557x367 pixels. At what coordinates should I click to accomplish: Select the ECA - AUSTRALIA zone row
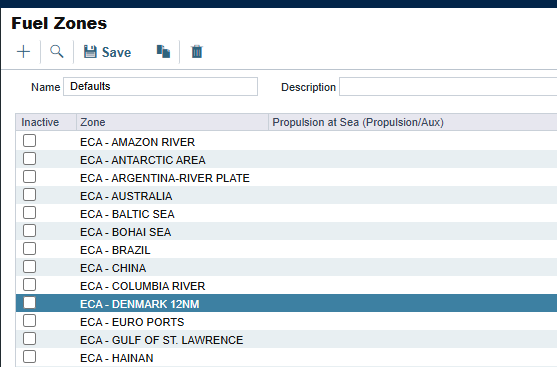[x=286, y=195]
